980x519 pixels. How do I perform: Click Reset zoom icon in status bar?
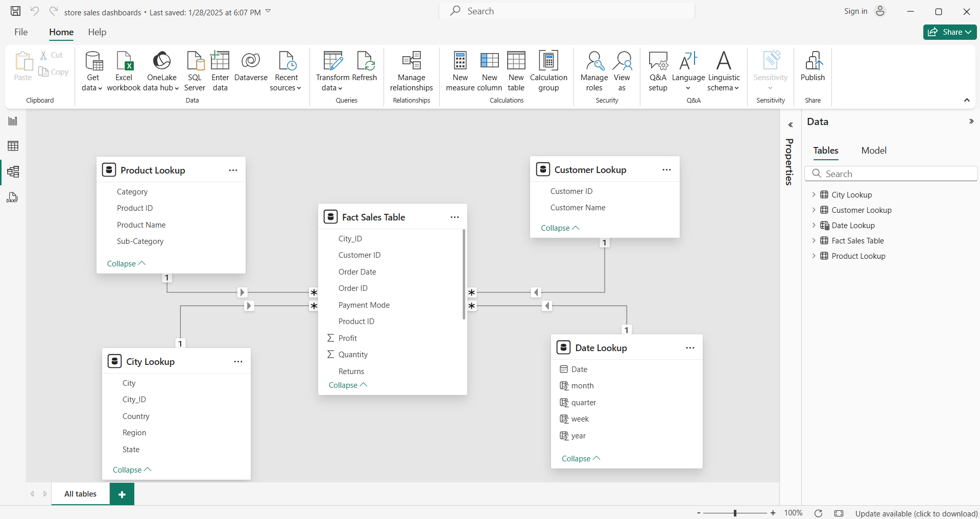click(x=818, y=513)
